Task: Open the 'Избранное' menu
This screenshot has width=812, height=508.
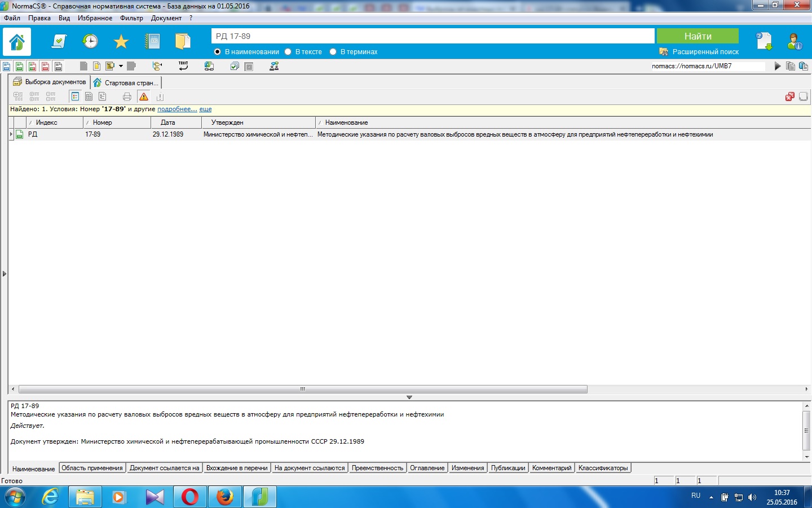Action: point(95,18)
